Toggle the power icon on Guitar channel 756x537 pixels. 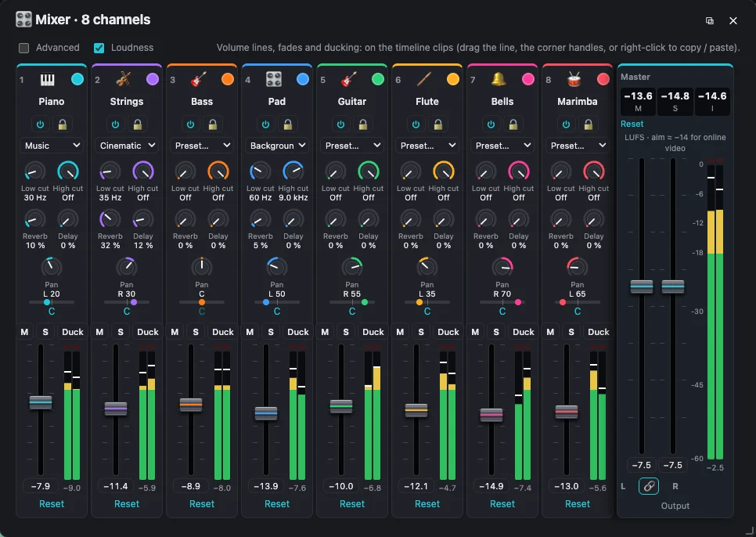coord(341,124)
